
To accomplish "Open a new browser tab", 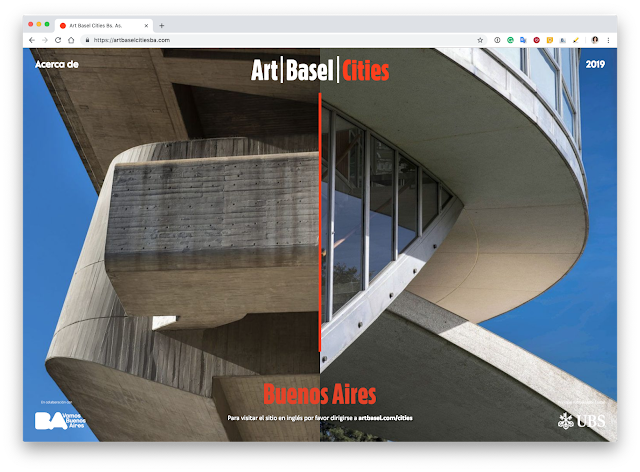I will 162,25.
